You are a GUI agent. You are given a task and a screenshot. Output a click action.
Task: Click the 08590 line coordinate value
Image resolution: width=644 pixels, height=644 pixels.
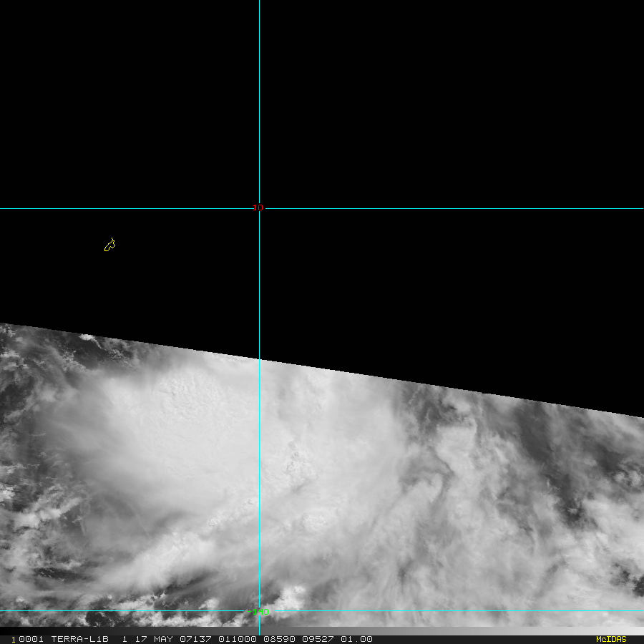pos(279,639)
